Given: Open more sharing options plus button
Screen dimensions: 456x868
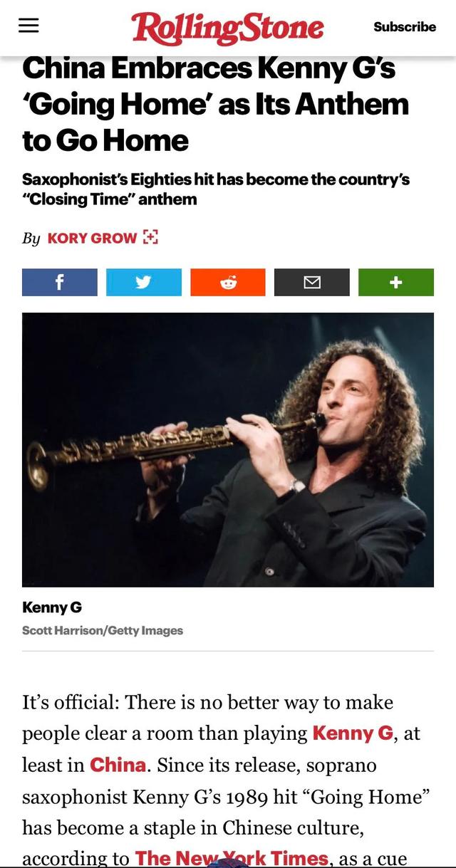Looking at the screenshot, I should click(396, 282).
